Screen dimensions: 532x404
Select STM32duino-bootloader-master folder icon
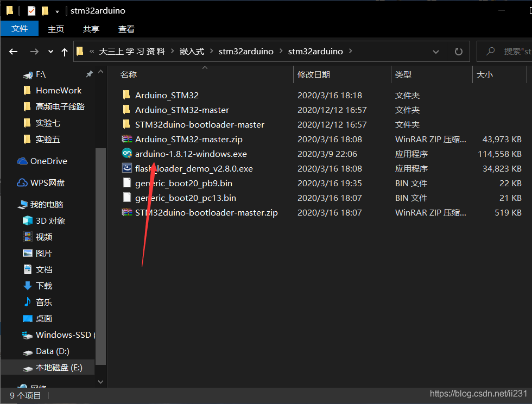(x=126, y=124)
